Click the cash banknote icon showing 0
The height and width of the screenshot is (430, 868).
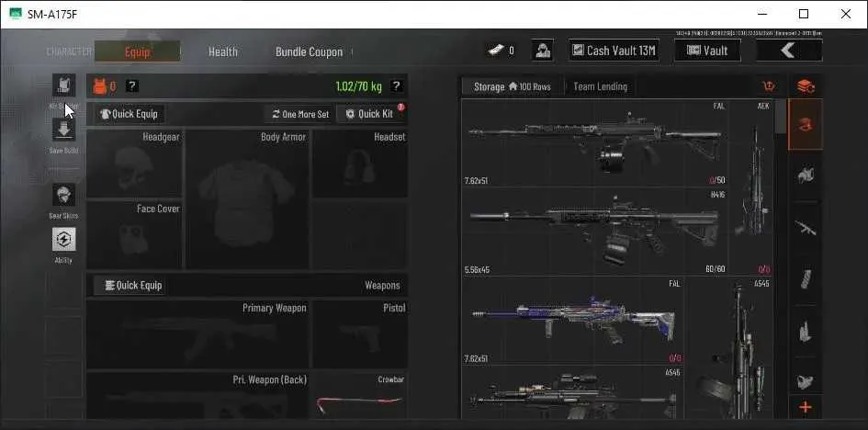(x=495, y=51)
